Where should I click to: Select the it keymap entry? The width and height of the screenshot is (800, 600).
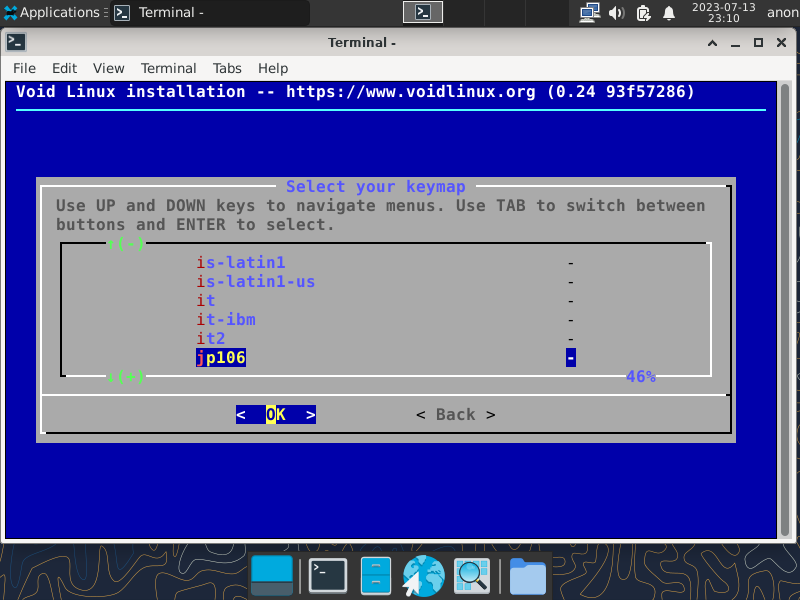coord(206,300)
